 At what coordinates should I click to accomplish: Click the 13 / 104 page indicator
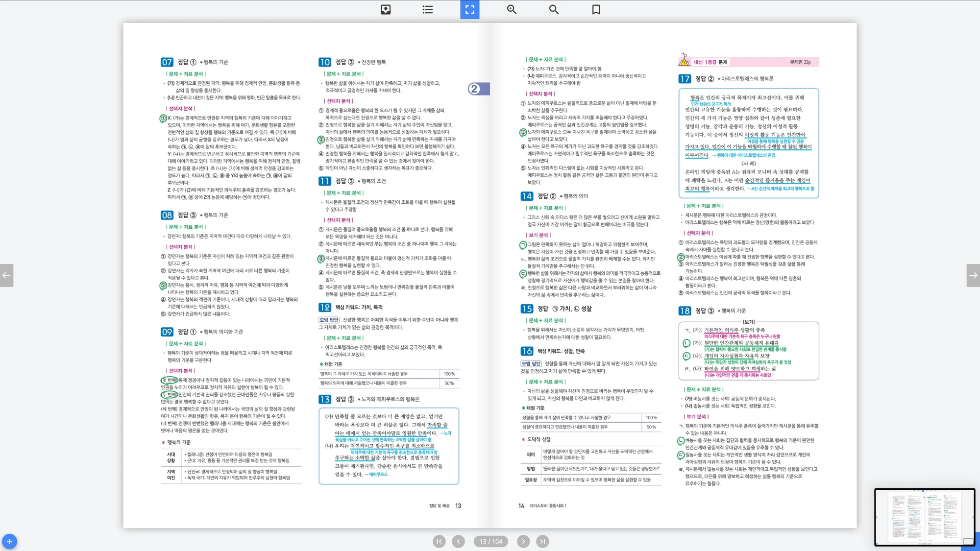tap(490, 541)
